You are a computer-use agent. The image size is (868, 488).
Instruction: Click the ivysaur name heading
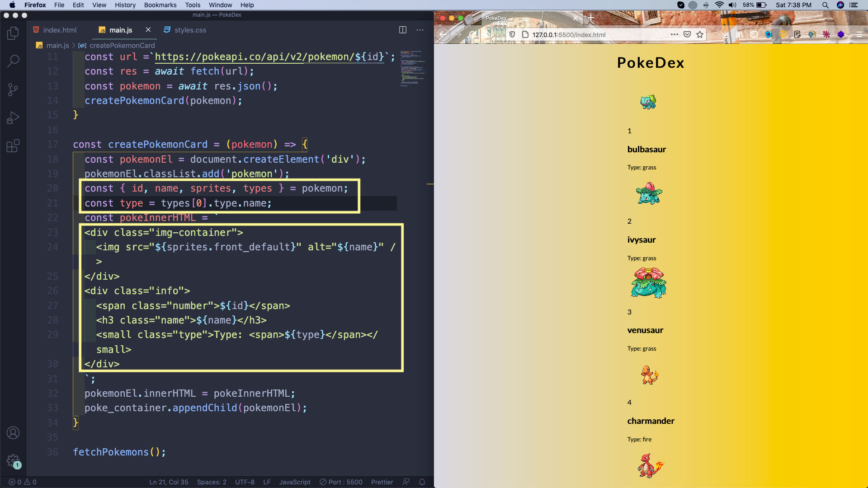[642, 240]
